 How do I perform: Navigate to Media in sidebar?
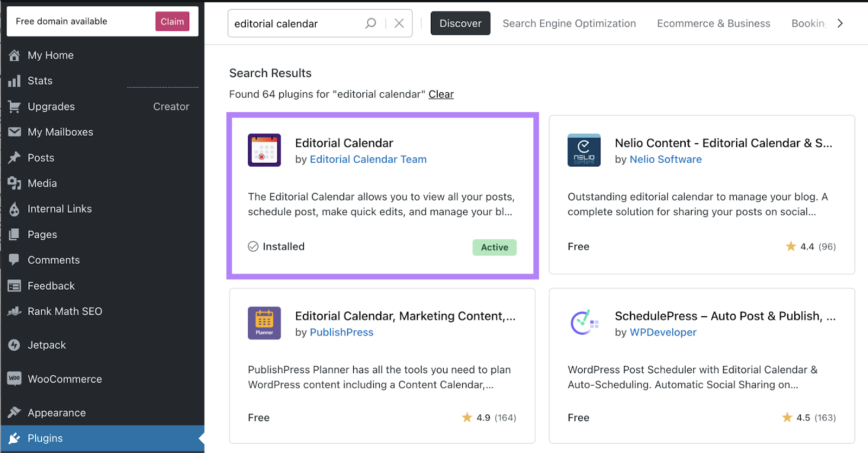42,183
